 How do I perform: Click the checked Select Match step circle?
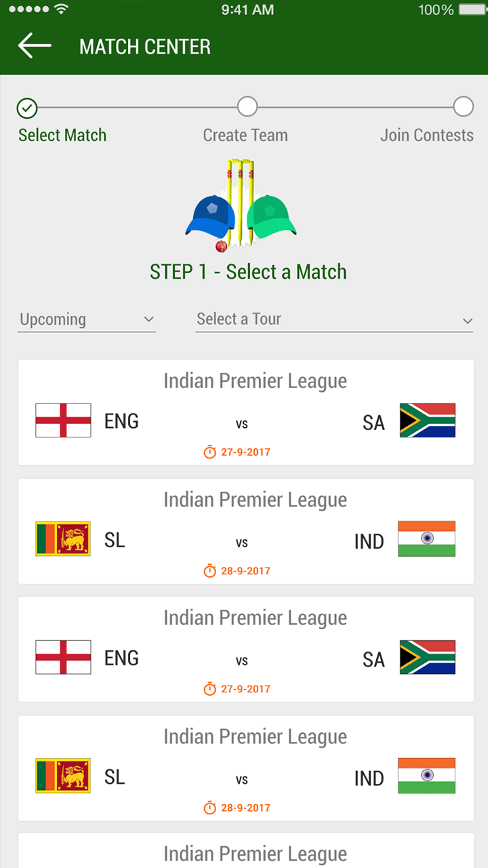27,108
